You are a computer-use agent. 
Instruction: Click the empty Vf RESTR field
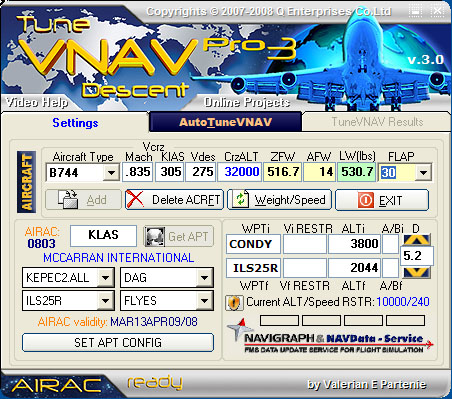click(x=305, y=268)
